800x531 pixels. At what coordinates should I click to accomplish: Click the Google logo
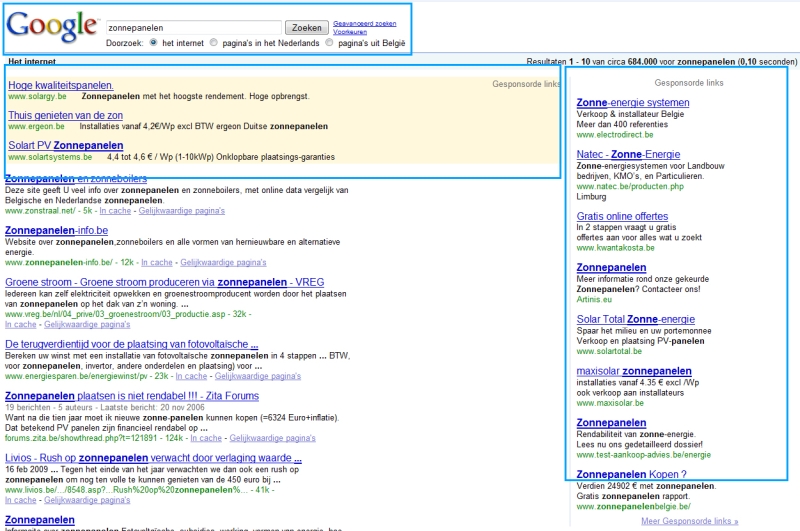click(52, 27)
